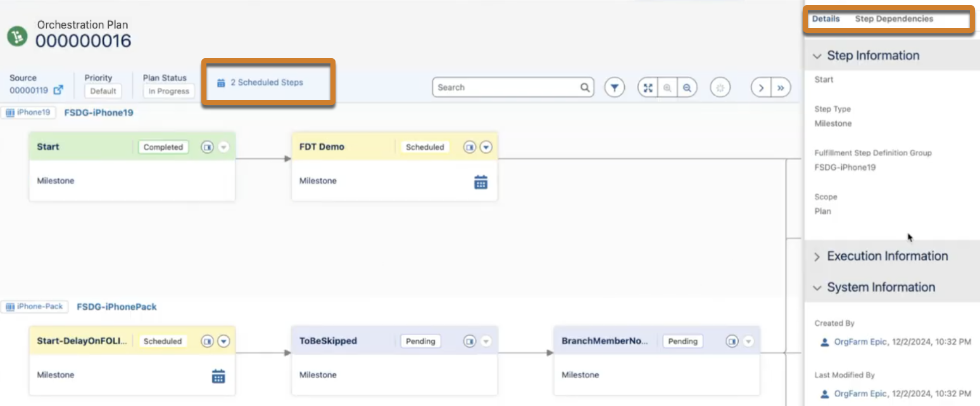Click calendar icon in Start-DelayOnFOLI card
The image size is (980, 406).
[218, 376]
